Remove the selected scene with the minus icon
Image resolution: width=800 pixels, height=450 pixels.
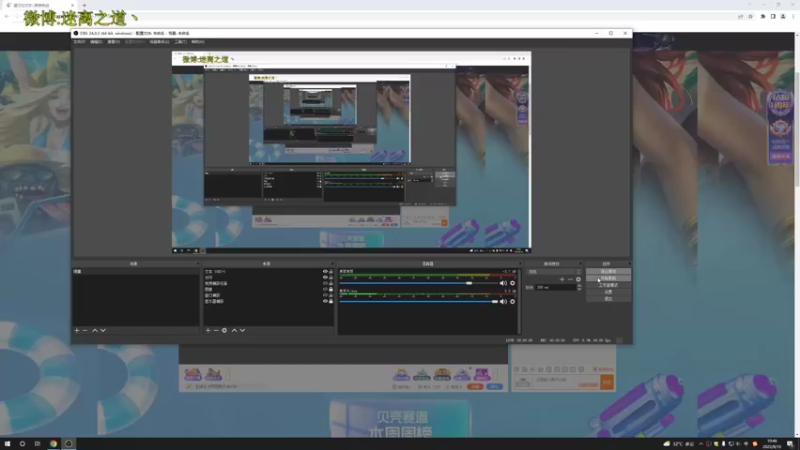[x=85, y=331]
